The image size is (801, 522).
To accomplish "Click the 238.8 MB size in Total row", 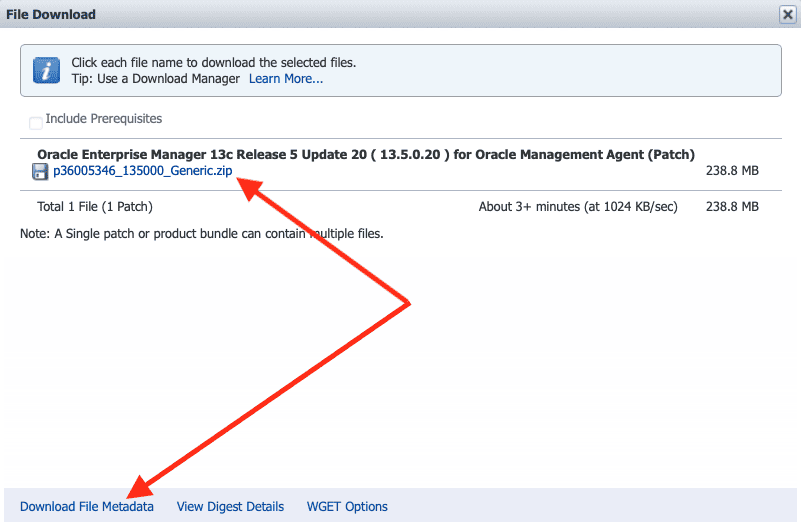I will coord(732,207).
